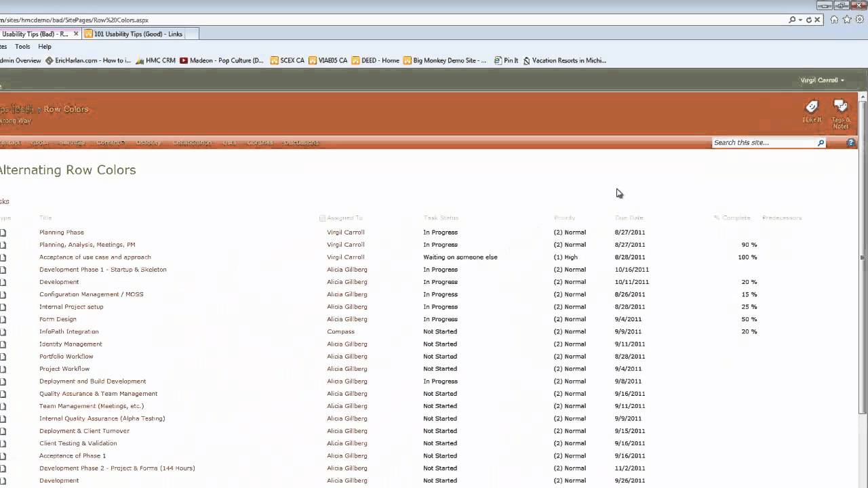Open the Tags & Notes icon

coord(841,106)
